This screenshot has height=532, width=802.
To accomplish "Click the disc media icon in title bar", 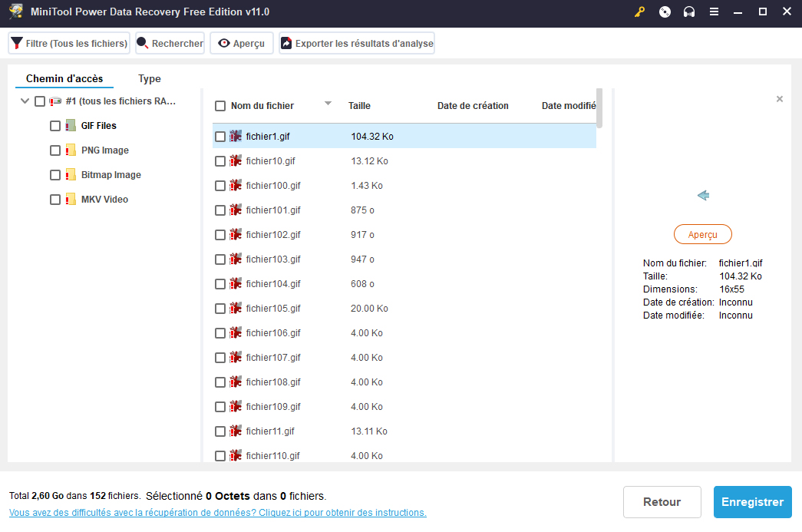I will [x=665, y=12].
